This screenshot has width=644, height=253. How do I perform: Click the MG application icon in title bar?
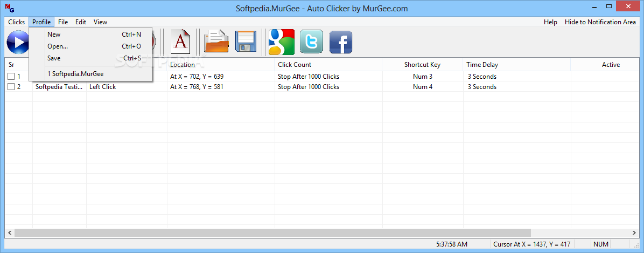pos(10,8)
